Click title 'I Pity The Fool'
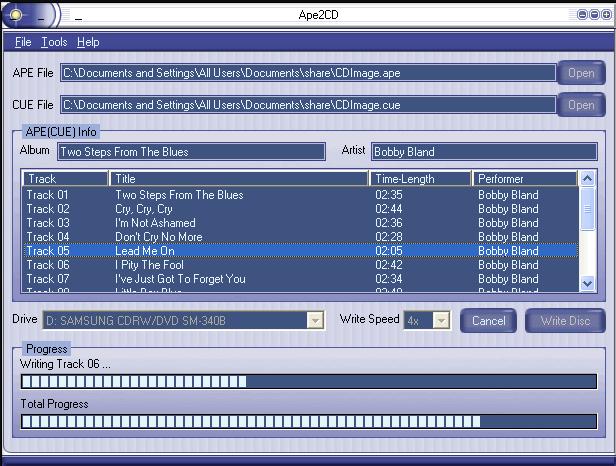616x466 pixels. 149,265
